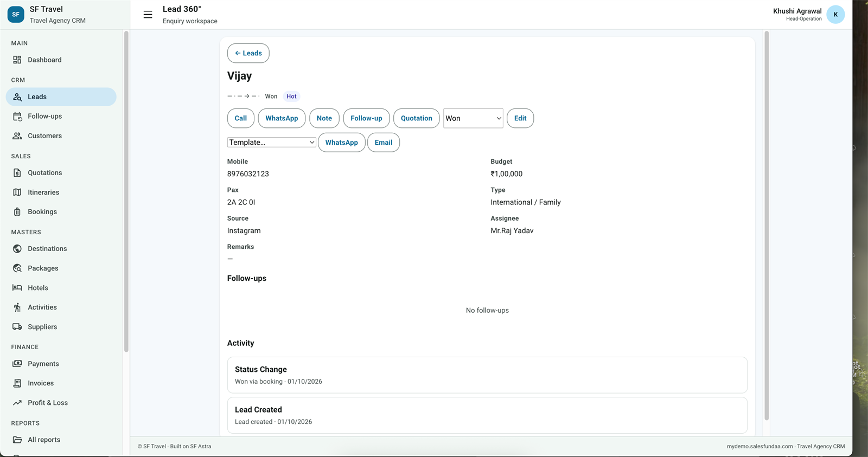Click the Profit & Loss trend icon
The width and height of the screenshot is (868, 457).
coord(17,403)
